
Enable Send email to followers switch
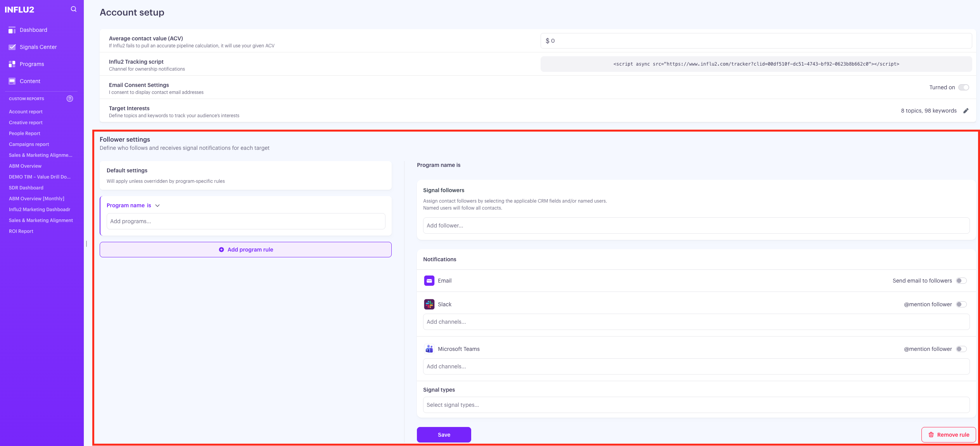pyautogui.click(x=961, y=281)
